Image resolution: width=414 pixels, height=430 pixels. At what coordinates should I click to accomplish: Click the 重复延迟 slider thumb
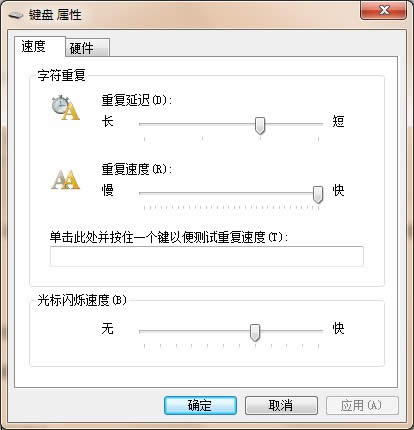pyautogui.click(x=260, y=126)
